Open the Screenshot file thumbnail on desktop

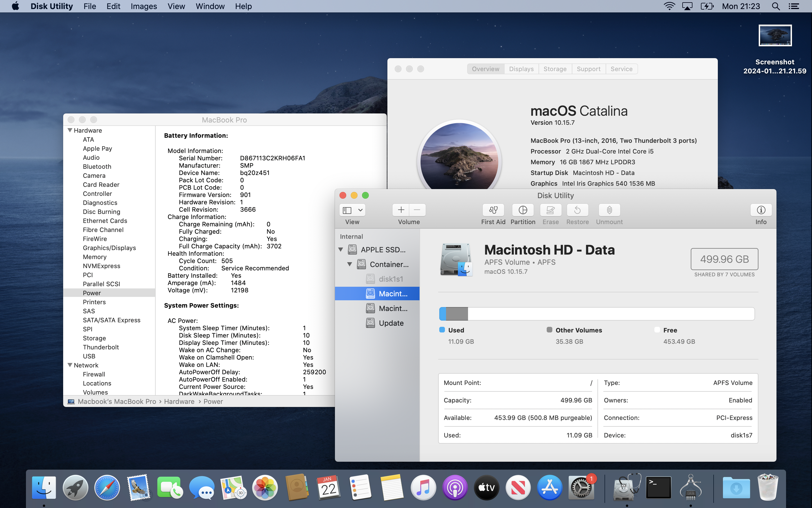point(775,35)
